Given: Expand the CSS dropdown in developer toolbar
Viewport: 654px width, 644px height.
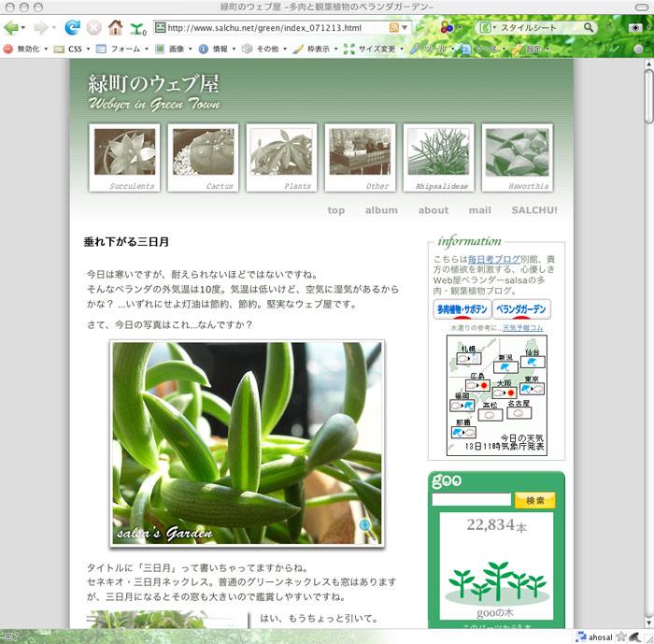Looking at the screenshot, I should [74, 49].
